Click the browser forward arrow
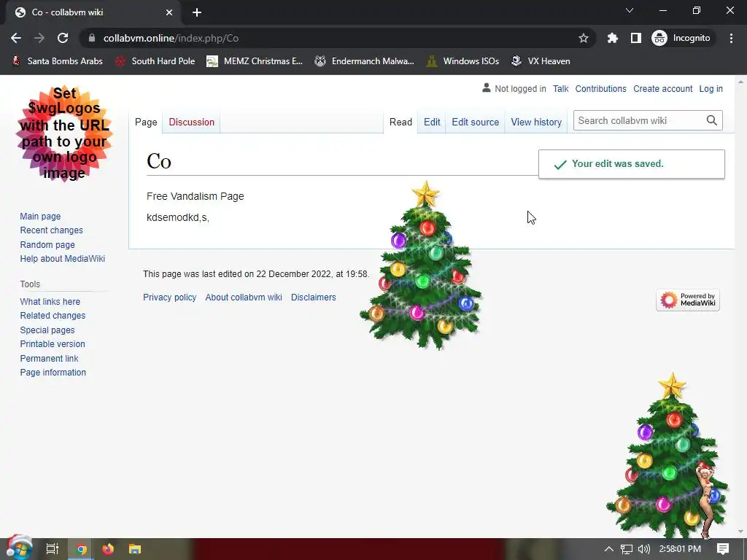Image resolution: width=747 pixels, height=560 pixels. pyautogui.click(x=39, y=38)
